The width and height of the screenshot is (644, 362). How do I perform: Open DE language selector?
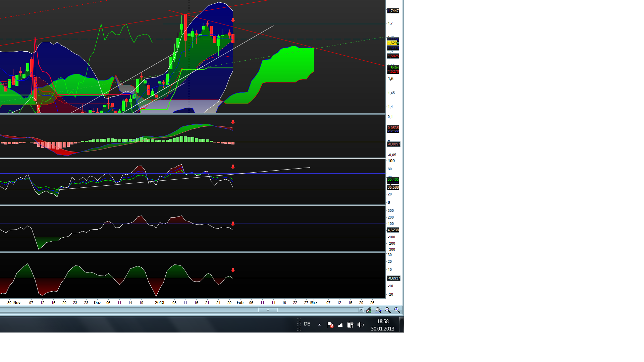307,324
